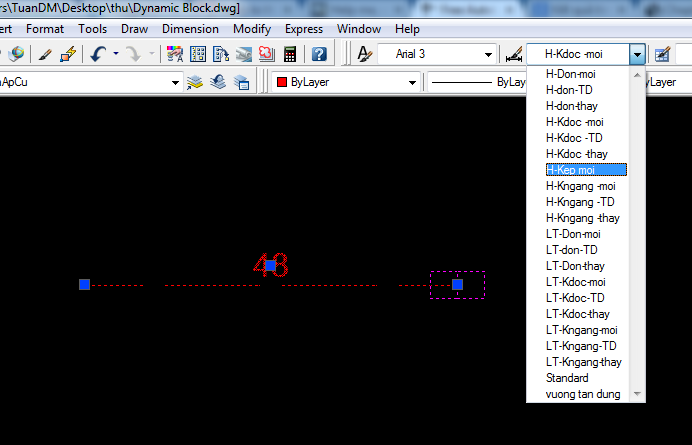
Task: Choose Standard in the dimension style list
Action: point(567,378)
